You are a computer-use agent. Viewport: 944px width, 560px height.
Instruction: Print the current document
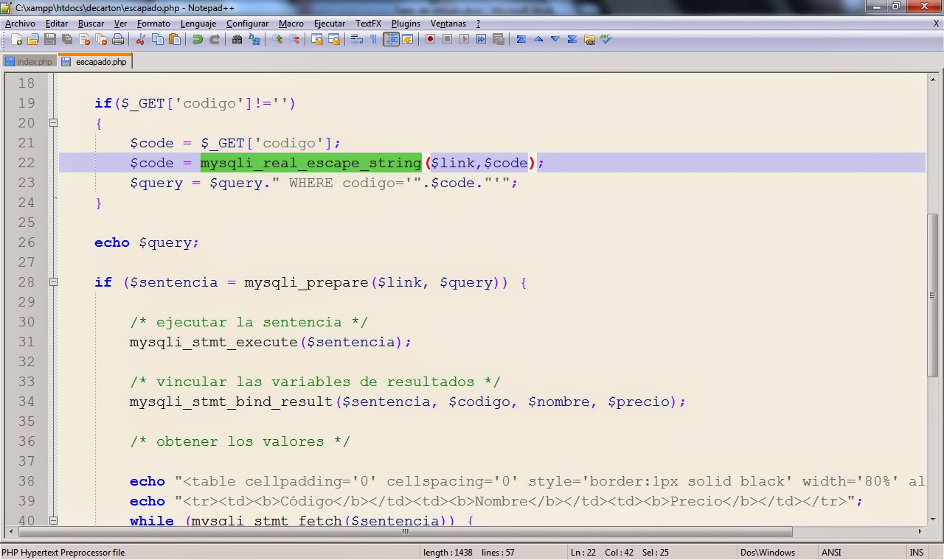(119, 39)
